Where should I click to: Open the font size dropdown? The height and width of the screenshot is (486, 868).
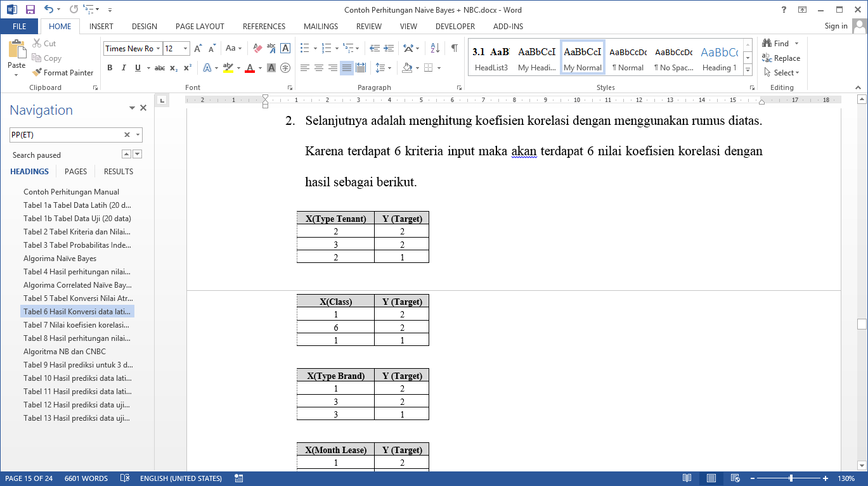coord(185,49)
